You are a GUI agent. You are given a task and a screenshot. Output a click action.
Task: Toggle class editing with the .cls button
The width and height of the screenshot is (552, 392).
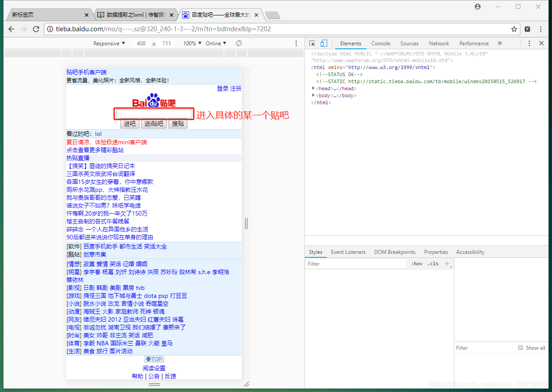click(x=434, y=264)
